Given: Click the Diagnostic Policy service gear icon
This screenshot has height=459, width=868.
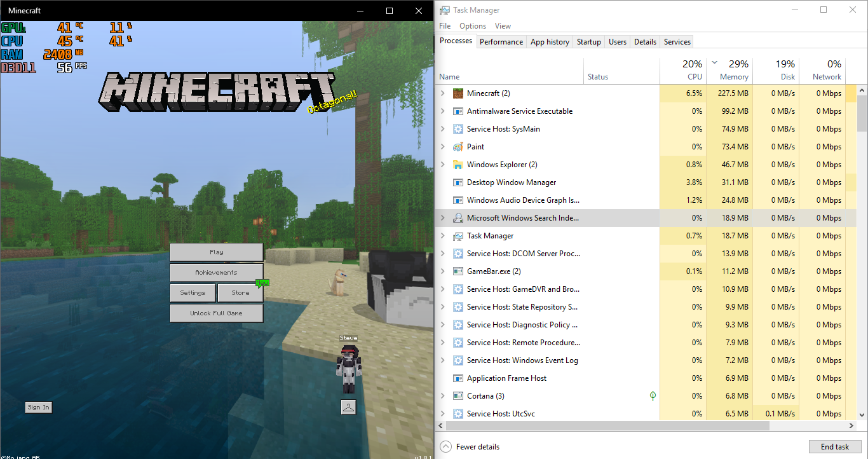Looking at the screenshot, I should click(x=458, y=325).
